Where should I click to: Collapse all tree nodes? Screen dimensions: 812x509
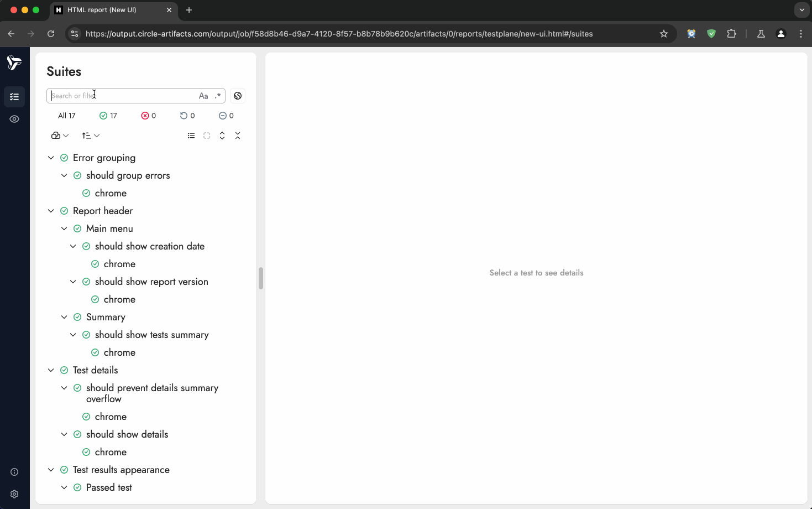238,136
